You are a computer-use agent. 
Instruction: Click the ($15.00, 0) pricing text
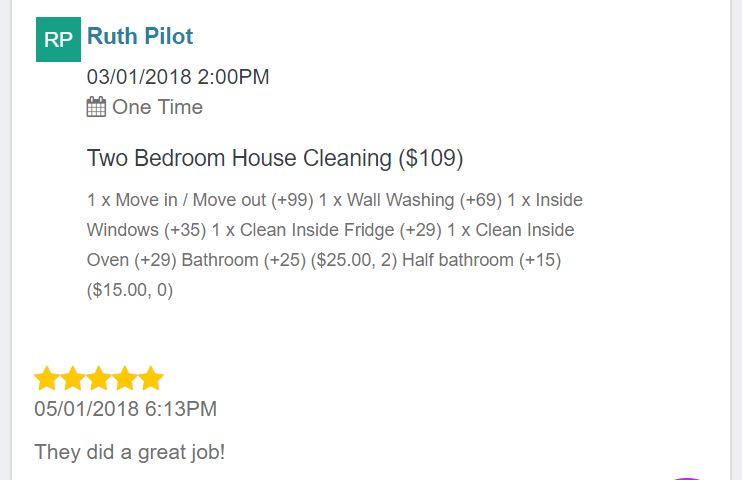tap(130, 290)
